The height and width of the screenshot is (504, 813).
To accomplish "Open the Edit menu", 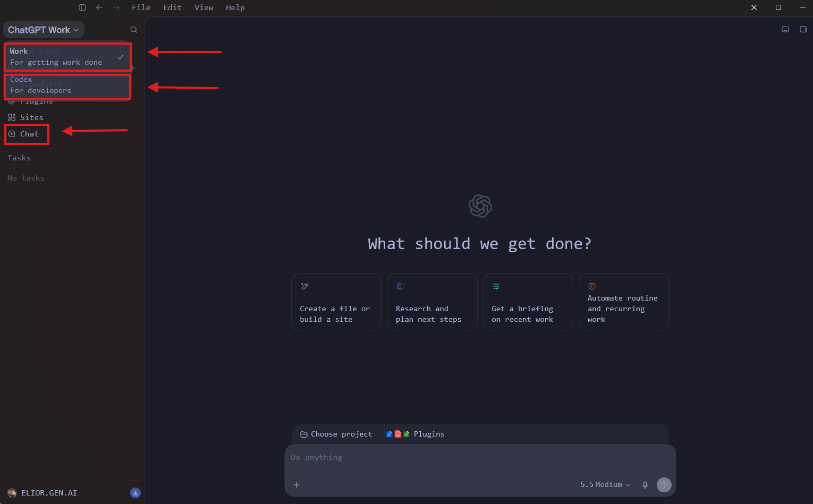I will pos(172,7).
